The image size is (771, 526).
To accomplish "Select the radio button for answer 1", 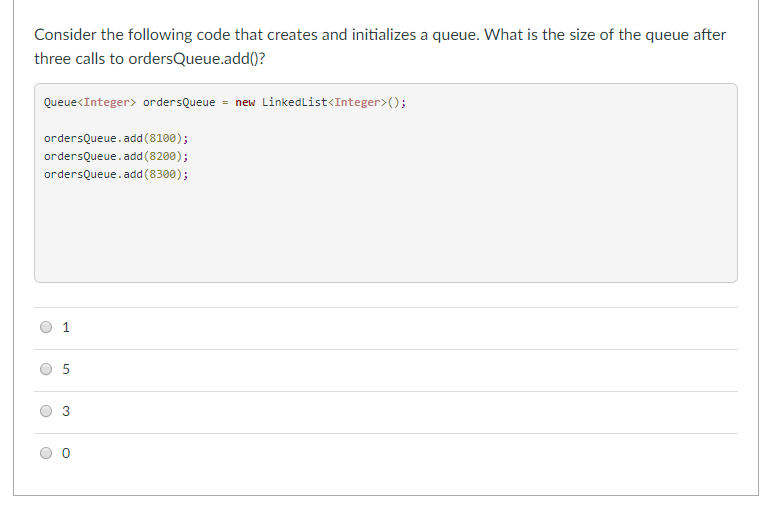I will tap(46, 327).
